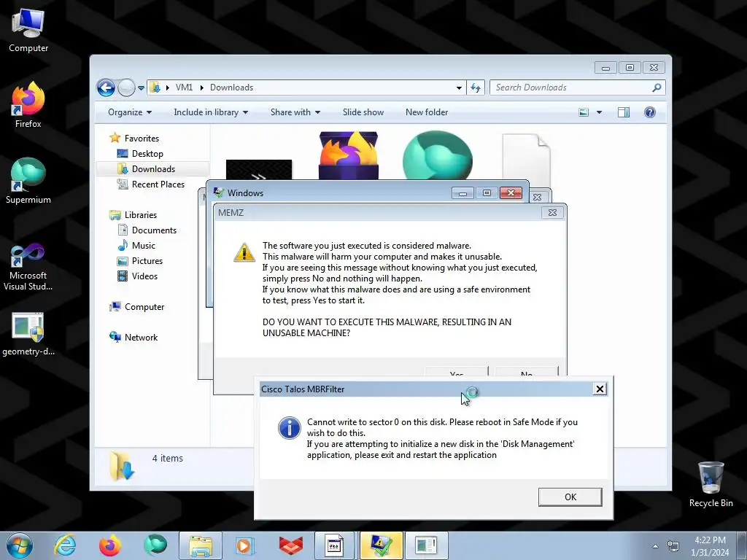747x560 pixels.
Task: Click the search magnifier icon
Action: click(657, 87)
